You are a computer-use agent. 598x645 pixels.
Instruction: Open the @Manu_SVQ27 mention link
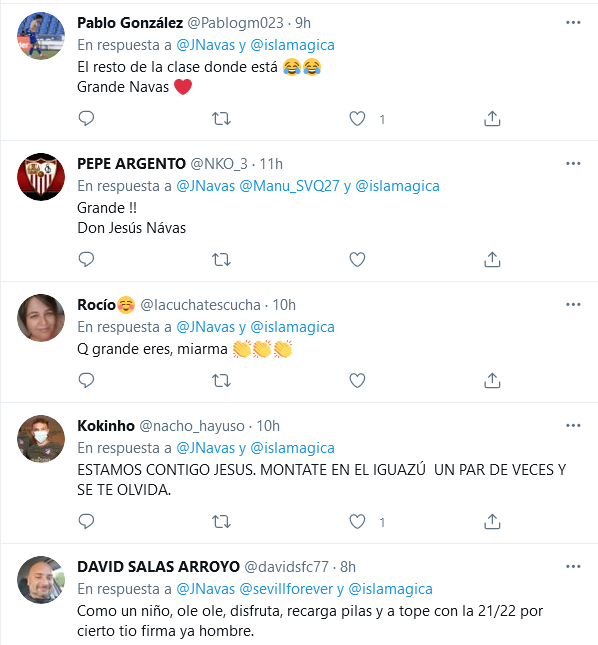tap(290, 186)
